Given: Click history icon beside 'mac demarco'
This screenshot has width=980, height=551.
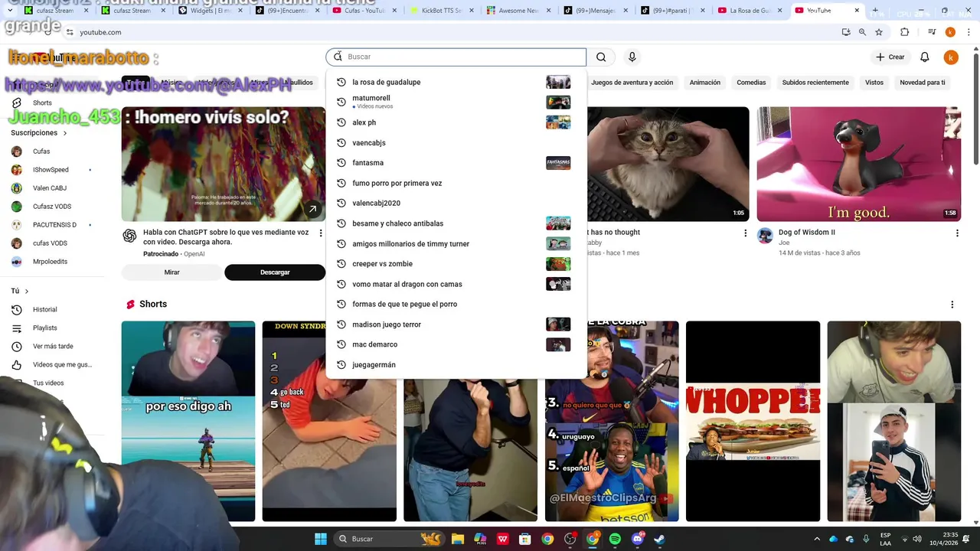Looking at the screenshot, I should [x=341, y=344].
